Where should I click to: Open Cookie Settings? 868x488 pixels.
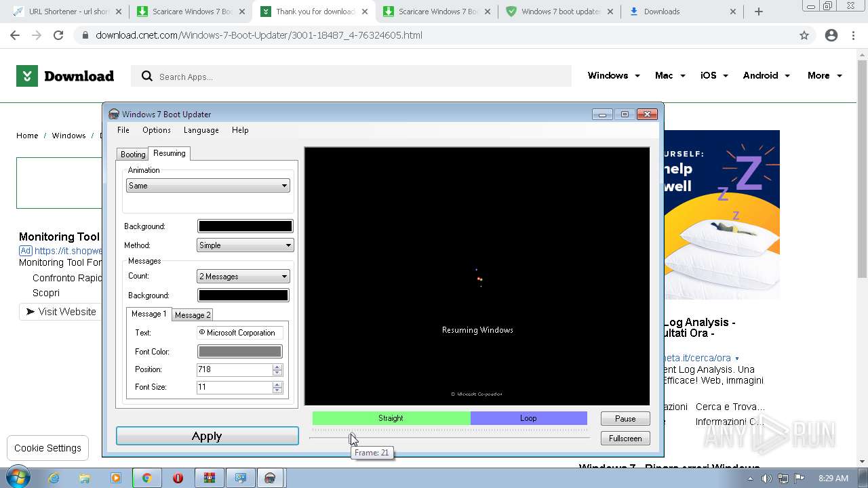tap(47, 448)
